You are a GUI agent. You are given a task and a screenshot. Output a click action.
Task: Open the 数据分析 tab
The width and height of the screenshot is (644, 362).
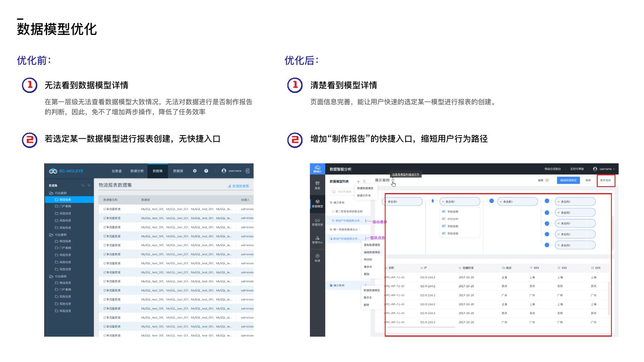(x=137, y=171)
